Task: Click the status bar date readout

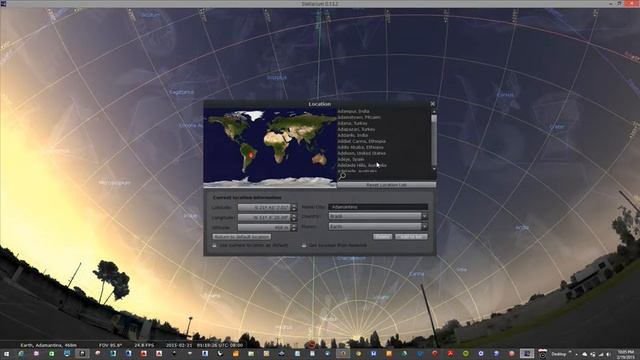Action: 179,345
